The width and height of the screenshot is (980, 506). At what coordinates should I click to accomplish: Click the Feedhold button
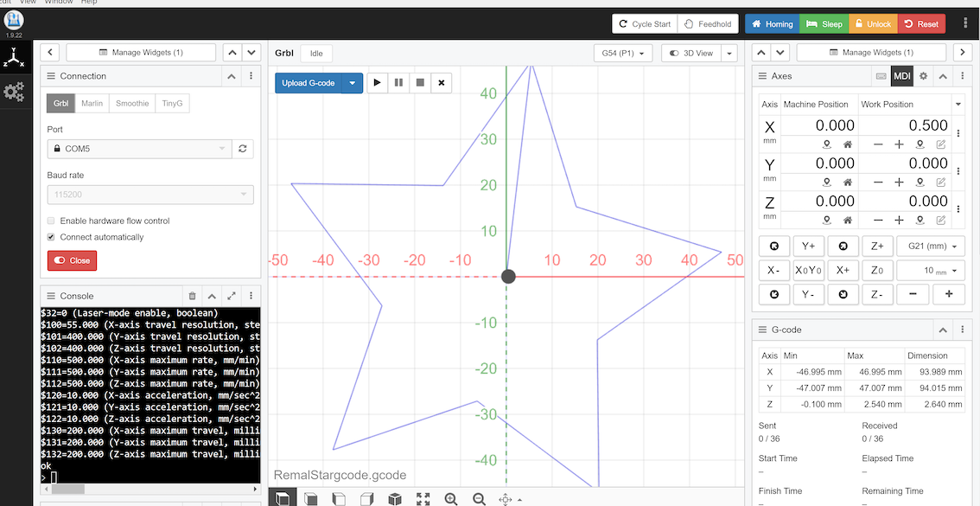(x=708, y=23)
